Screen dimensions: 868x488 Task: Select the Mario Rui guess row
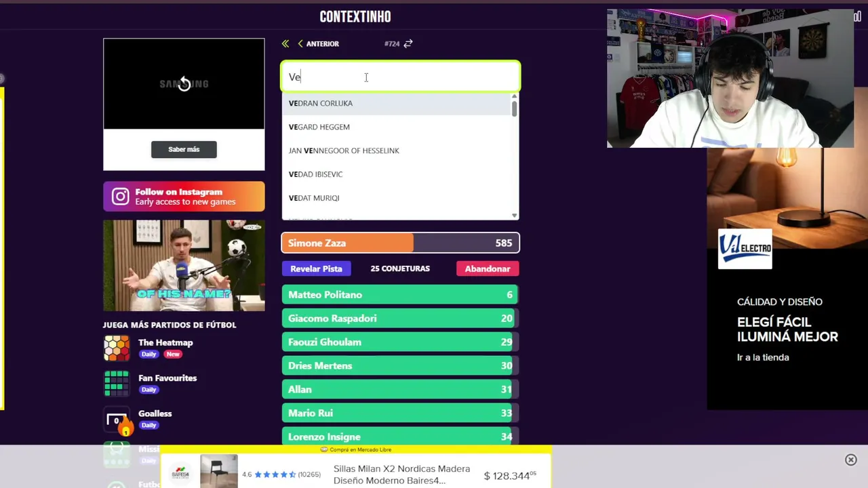pyautogui.click(x=401, y=413)
